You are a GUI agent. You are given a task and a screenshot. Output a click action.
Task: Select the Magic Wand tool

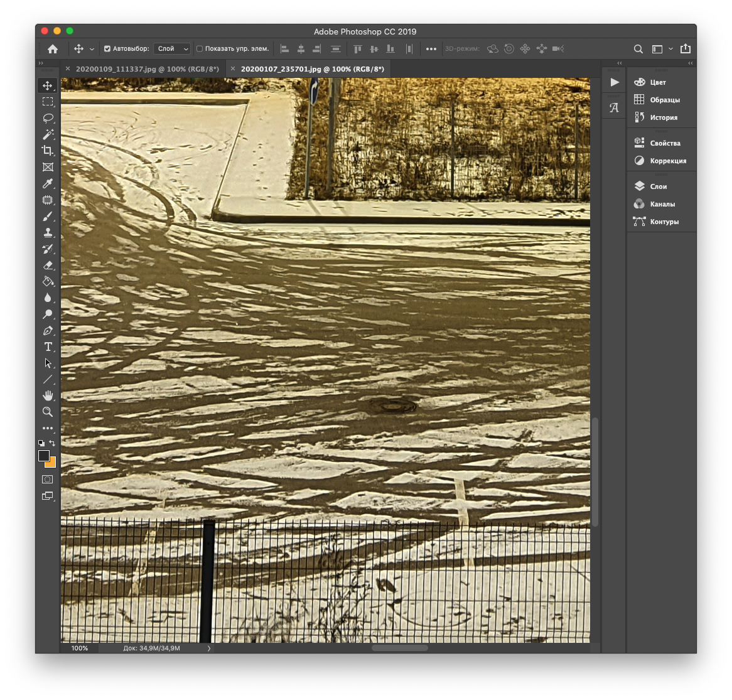pos(48,134)
